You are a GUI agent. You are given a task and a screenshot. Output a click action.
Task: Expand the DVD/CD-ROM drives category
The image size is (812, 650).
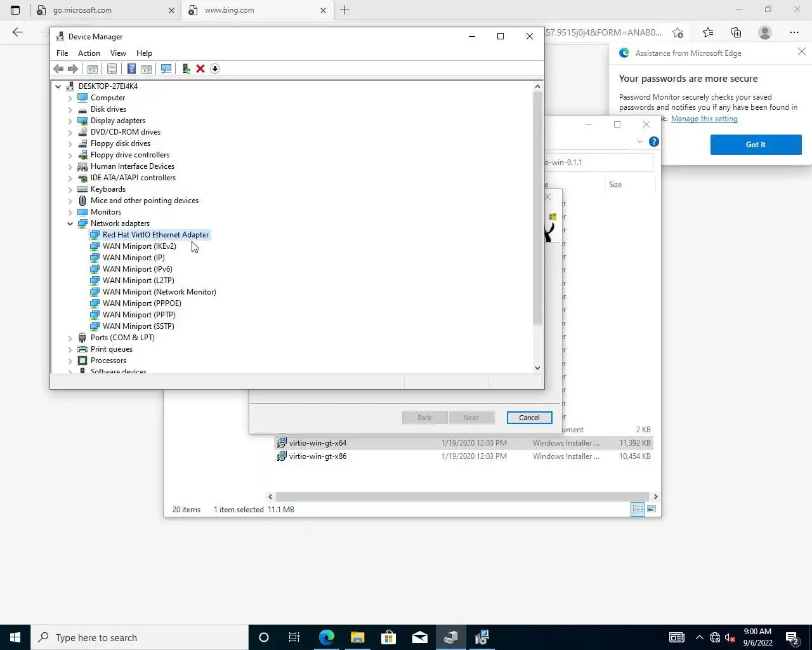pos(70,132)
